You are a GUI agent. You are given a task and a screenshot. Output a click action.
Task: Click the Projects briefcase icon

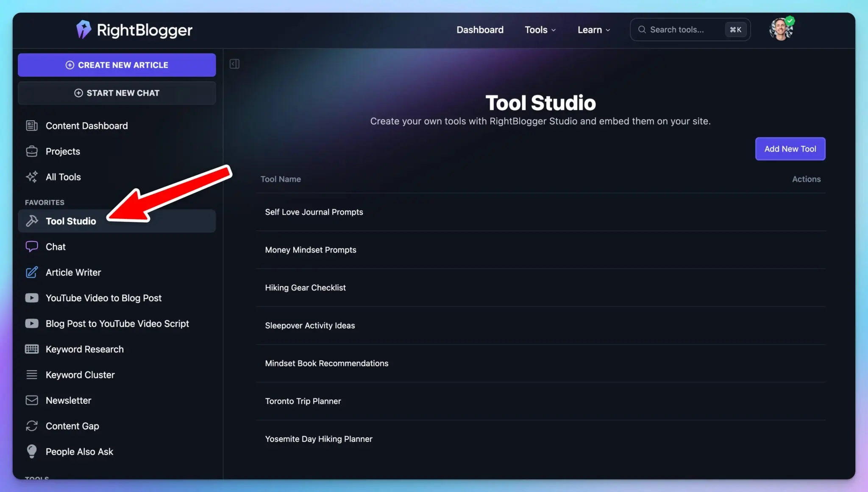point(32,151)
